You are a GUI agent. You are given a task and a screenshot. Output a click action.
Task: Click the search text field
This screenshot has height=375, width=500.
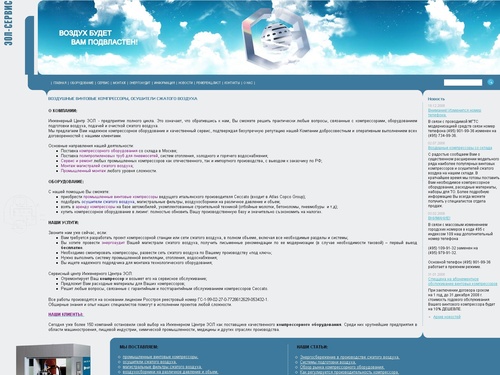point(463,82)
